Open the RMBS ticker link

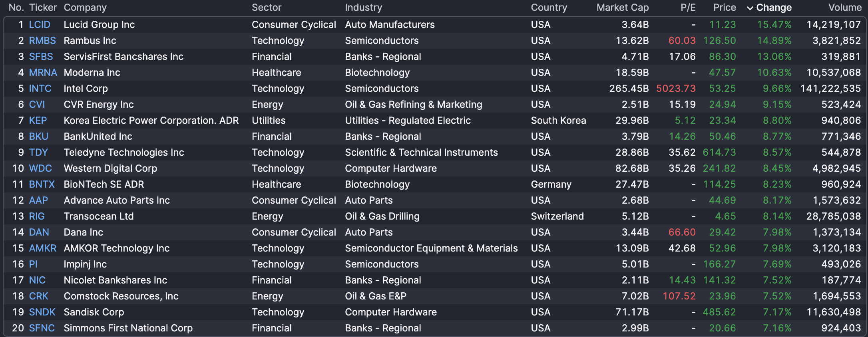[x=42, y=41]
